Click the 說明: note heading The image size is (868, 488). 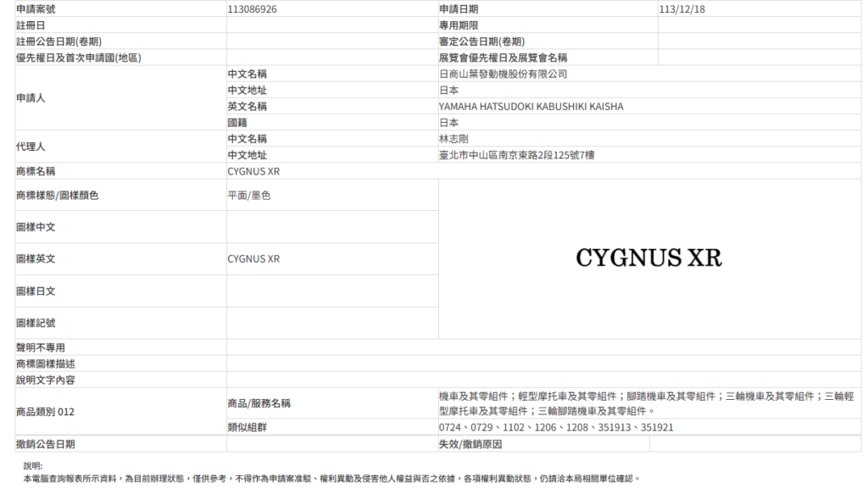(33, 466)
